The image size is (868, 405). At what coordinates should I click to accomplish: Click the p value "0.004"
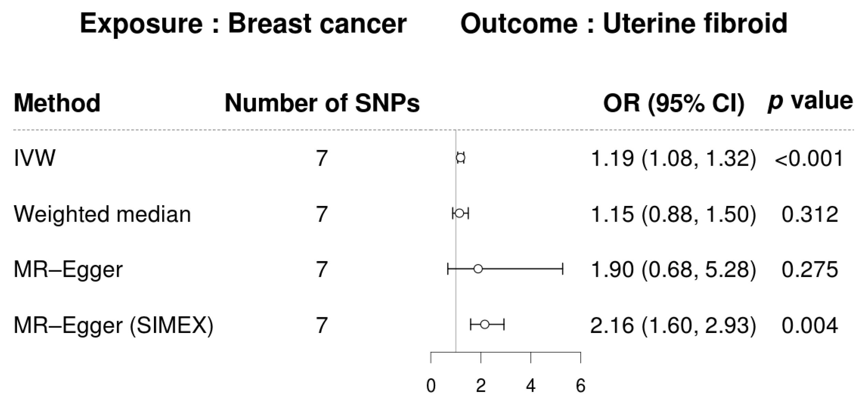810,325
